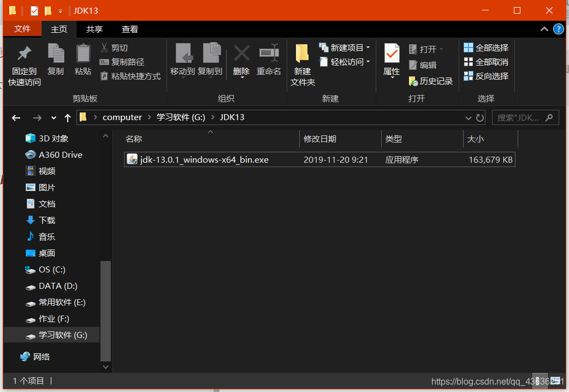Viewport: 569px width, 392px height.
Task: Open Quick Access Toolbar customize dropdown
Action: [60, 11]
